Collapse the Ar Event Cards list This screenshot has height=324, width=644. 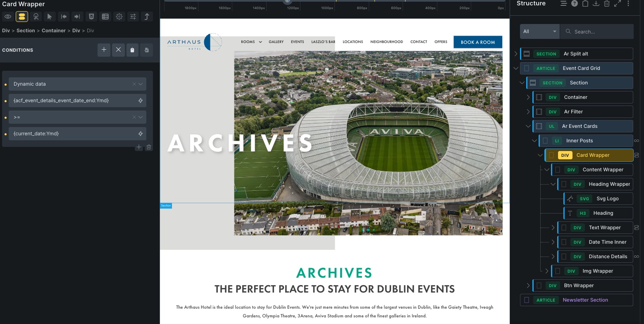coord(528,126)
